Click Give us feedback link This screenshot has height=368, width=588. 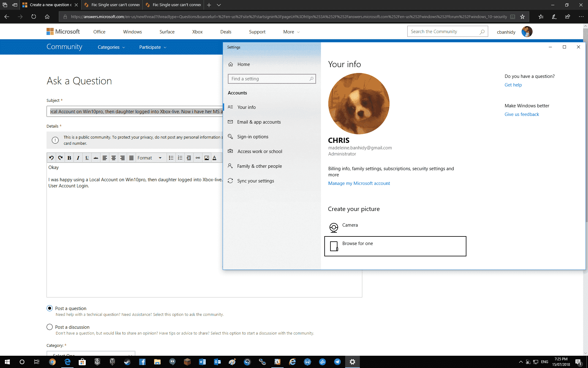pos(522,114)
